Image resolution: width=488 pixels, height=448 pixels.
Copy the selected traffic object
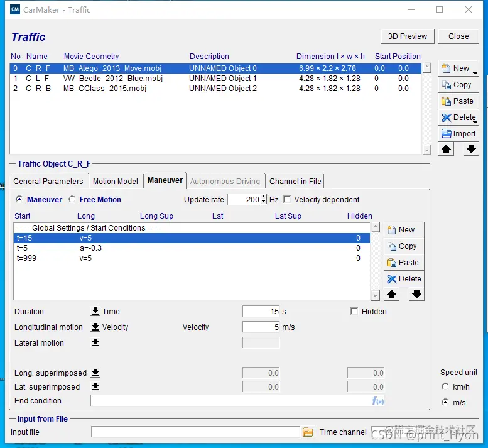(458, 85)
